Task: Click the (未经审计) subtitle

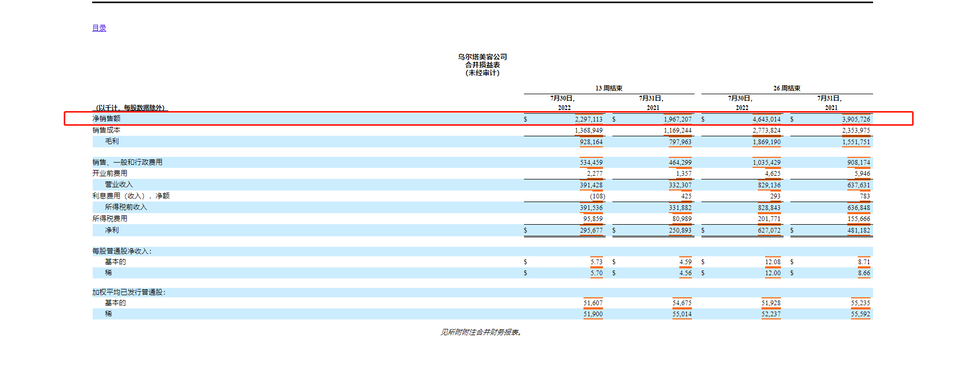Action: coord(482,73)
